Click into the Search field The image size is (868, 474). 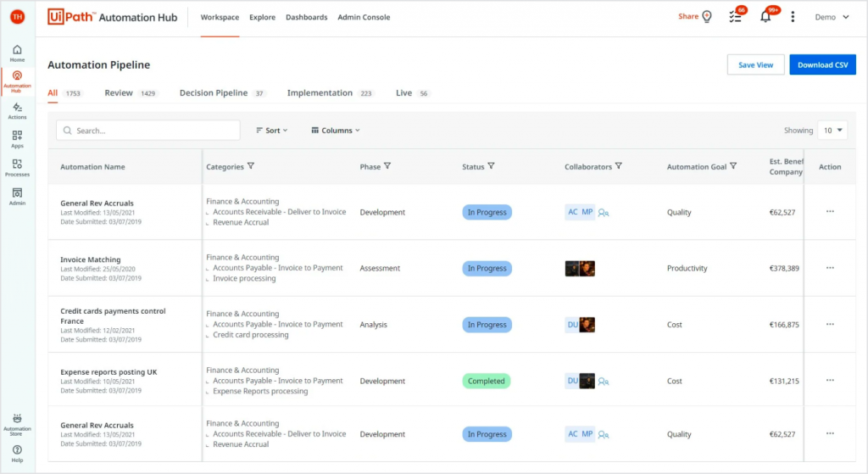click(148, 131)
